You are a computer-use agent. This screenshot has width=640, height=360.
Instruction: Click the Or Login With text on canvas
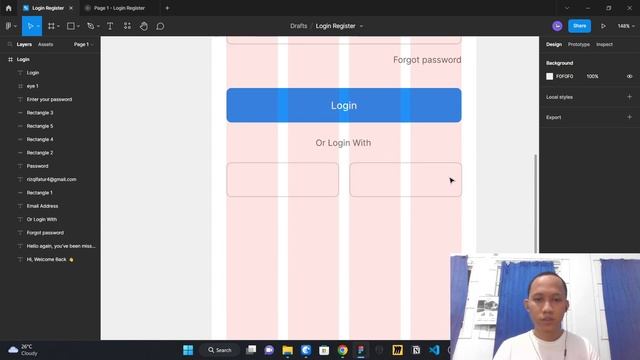(343, 143)
